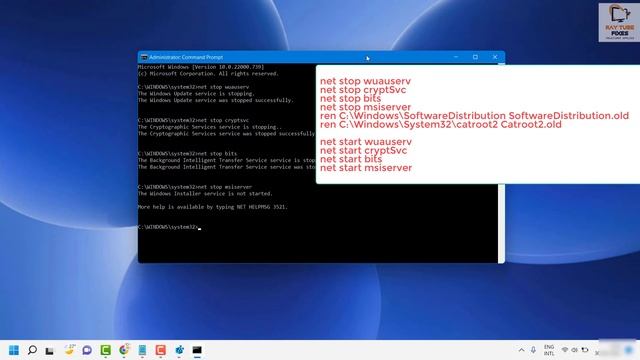Viewport: 640px width, 360px height.
Task: Maximize the Command Prompt window
Action: tap(476, 57)
